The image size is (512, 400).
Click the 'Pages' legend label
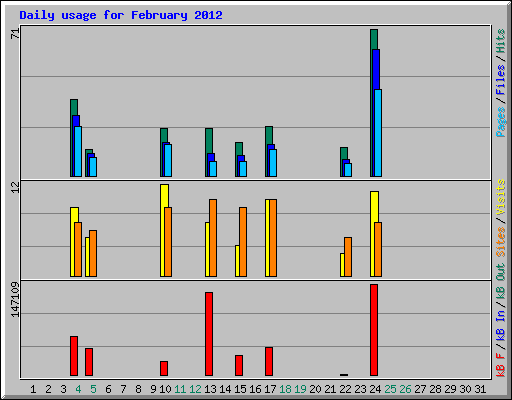(x=501, y=122)
